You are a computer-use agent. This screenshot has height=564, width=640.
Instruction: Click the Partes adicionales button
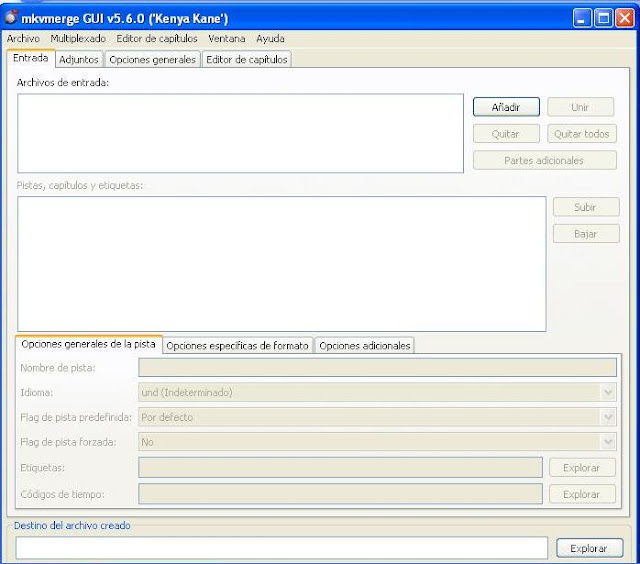point(544,160)
